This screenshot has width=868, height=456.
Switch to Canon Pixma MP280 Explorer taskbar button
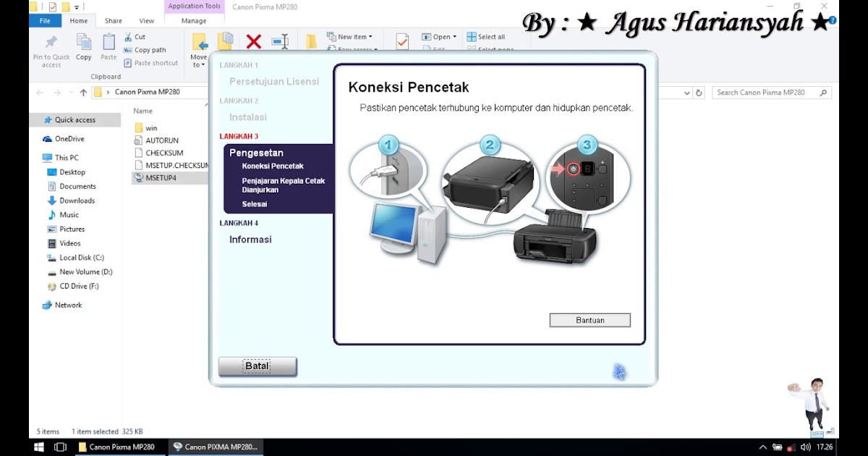(x=120, y=447)
